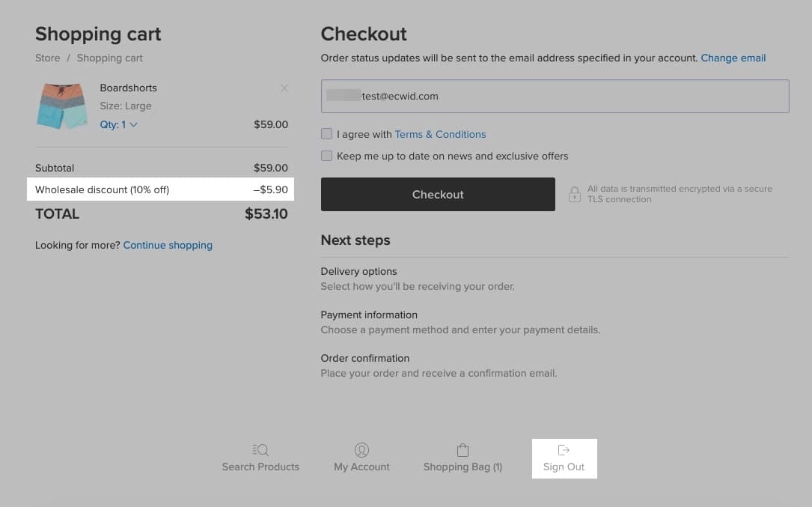Image resolution: width=812 pixels, height=507 pixels.
Task: Remove Boardshorts using the X icon
Action: (284, 88)
